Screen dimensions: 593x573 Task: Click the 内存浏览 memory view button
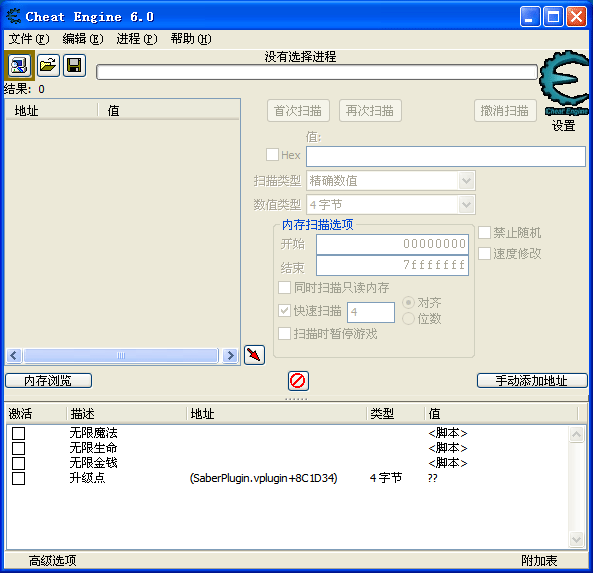pyautogui.click(x=48, y=380)
